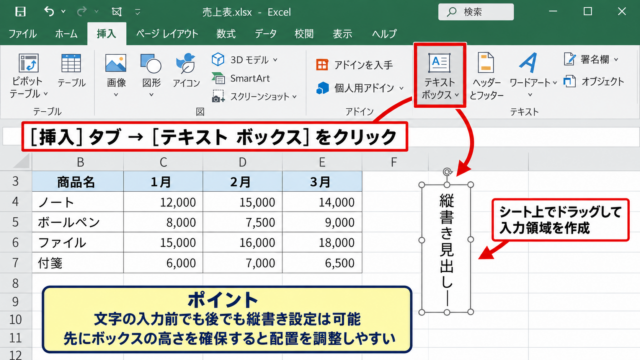Click the Save icon in title bar

point(20,11)
